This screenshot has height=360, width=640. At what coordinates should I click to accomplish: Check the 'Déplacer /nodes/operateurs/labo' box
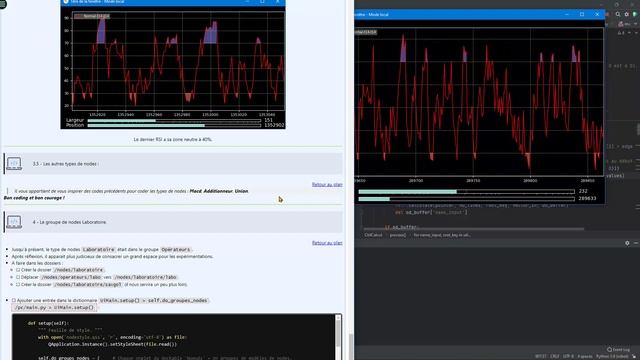click(x=18, y=277)
